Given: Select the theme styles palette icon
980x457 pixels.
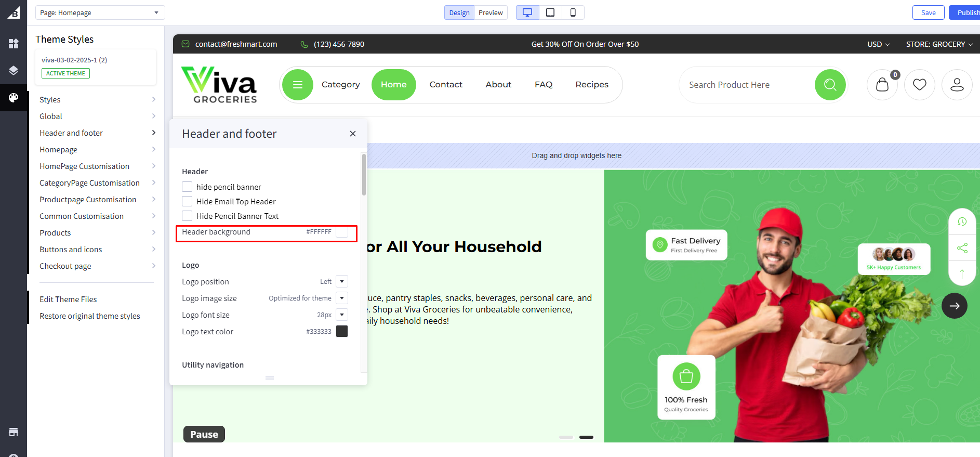Looking at the screenshot, I should click(x=14, y=97).
